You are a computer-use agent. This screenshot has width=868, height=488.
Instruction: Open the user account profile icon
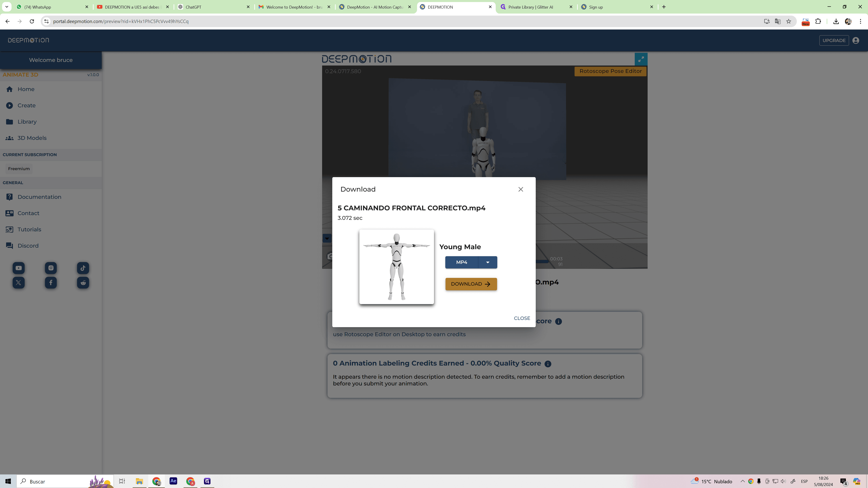[856, 40]
